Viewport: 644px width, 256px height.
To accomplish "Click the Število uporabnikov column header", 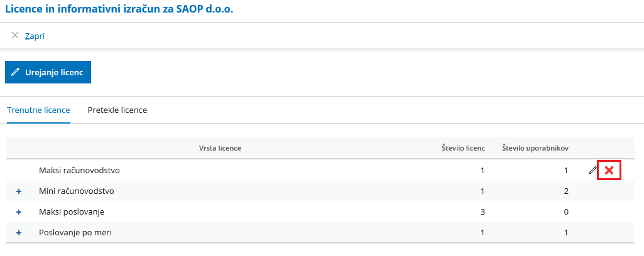I will [x=535, y=148].
